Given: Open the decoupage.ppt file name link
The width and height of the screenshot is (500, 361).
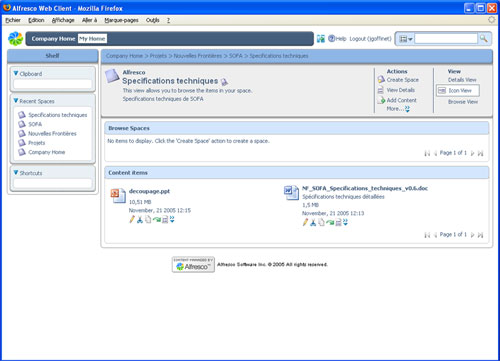Looking at the screenshot, I should [149, 191].
